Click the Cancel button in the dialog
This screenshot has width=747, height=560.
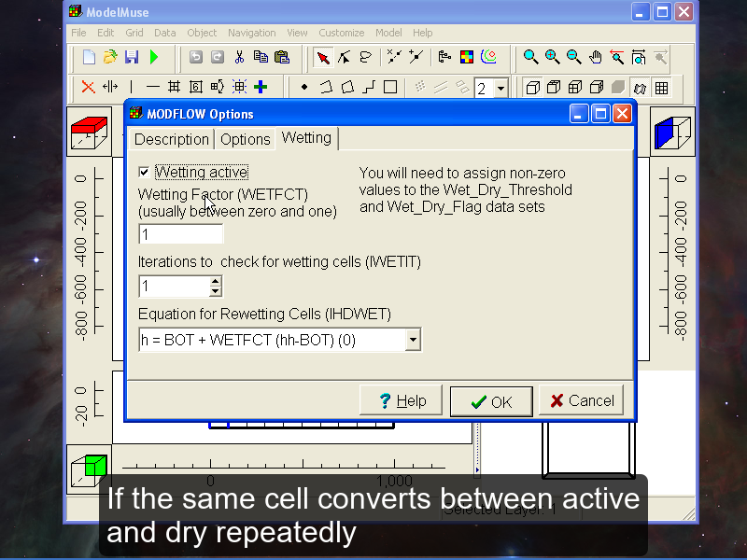coord(581,400)
